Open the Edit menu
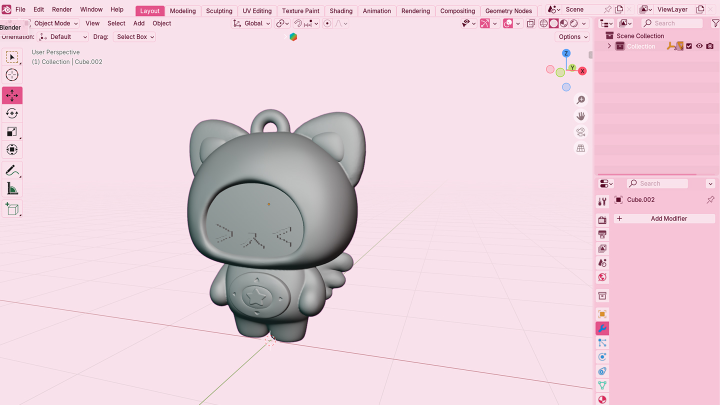This screenshot has height=405, width=720. point(39,9)
